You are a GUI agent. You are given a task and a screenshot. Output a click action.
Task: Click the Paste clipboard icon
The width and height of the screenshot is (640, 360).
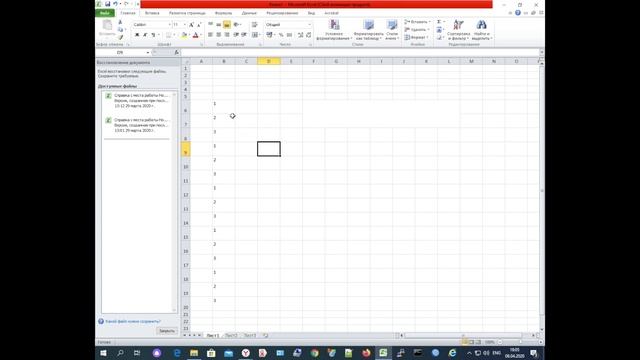click(x=107, y=25)
